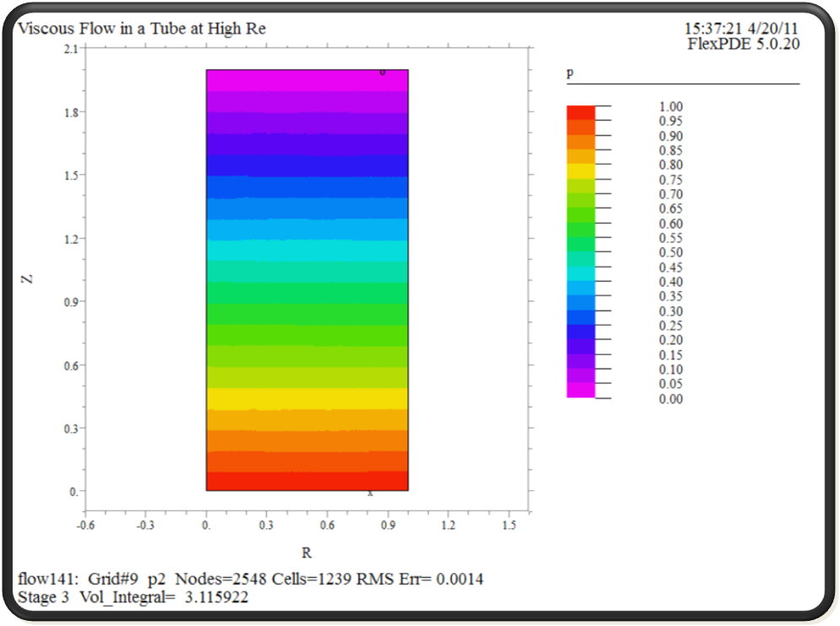Click the yellow band in the contour plot

307,399
